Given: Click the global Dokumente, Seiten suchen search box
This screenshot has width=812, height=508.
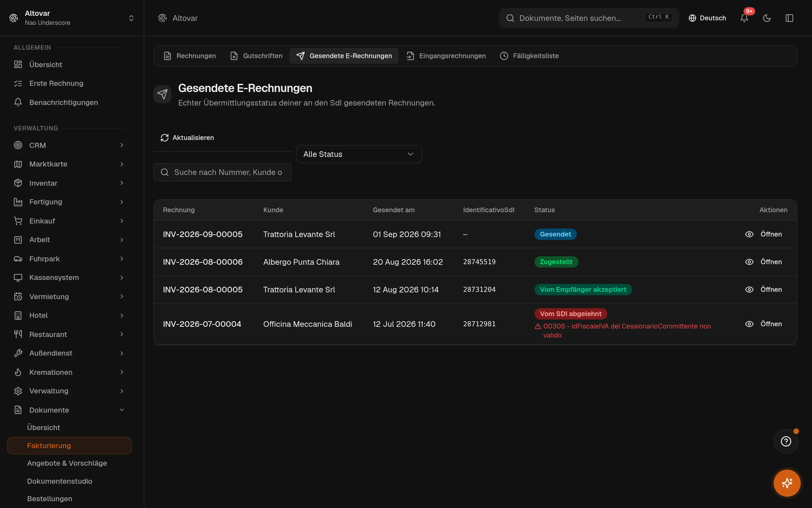Looking at the screenshot, I should coord(589,18).
